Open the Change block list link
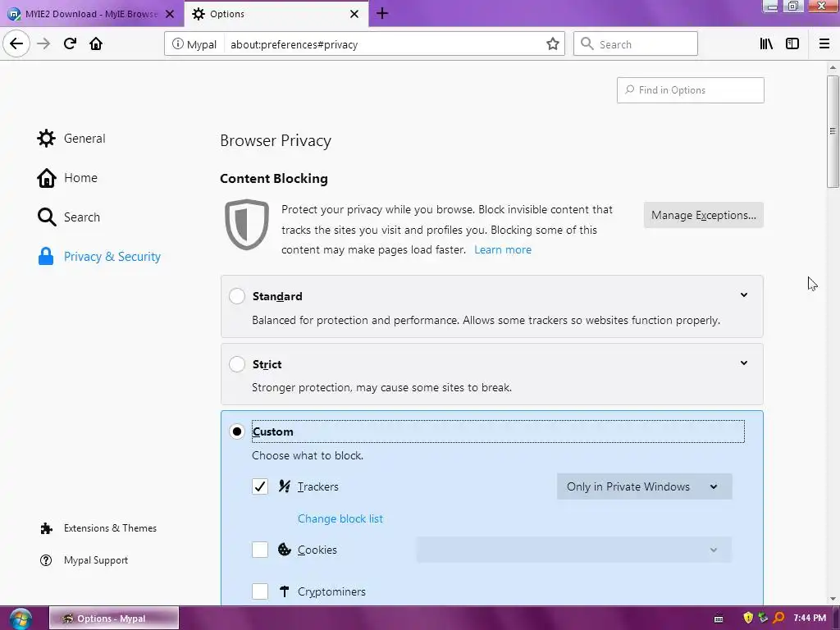The image size is (840, 630). tap(340, 518)
